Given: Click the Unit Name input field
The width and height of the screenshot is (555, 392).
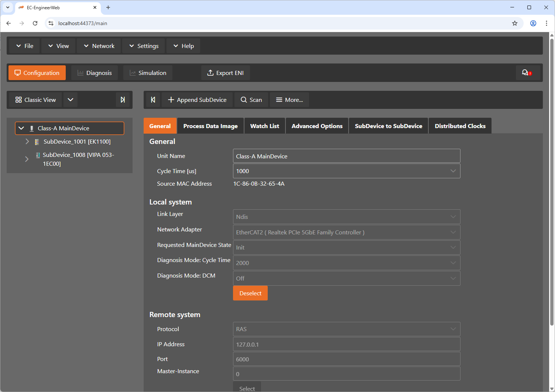Looking at the screenshot, I should (x=346, y=156).
